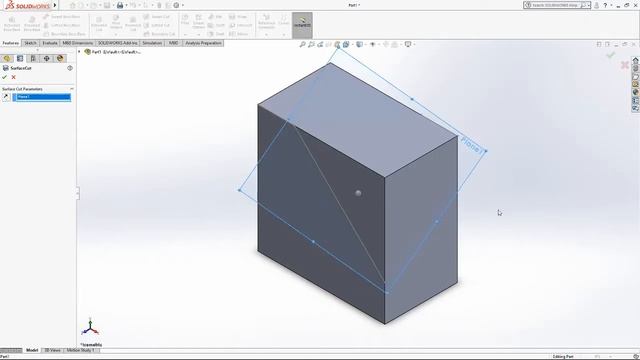Accept the feature with viewport corner green checkmark

coord(611,55)
